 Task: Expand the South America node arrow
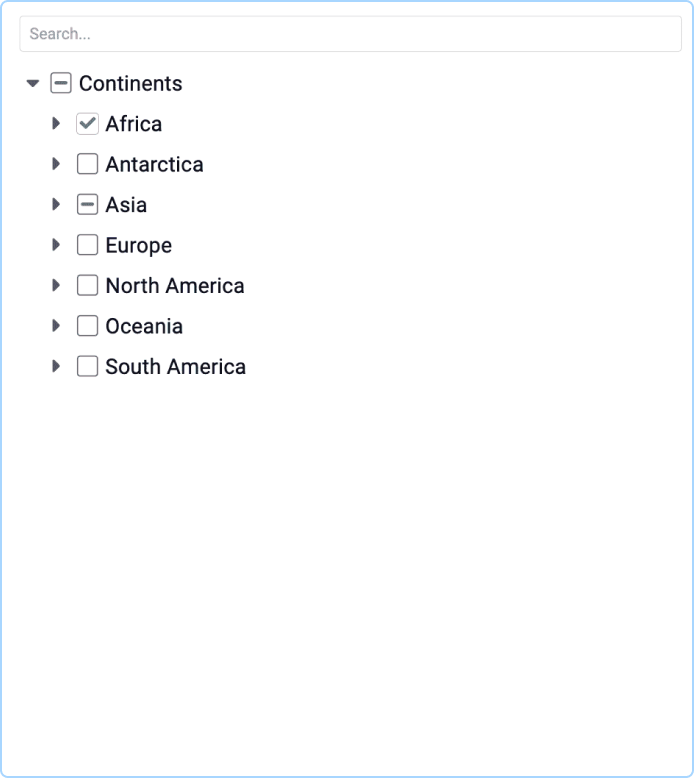click(56, 367)
